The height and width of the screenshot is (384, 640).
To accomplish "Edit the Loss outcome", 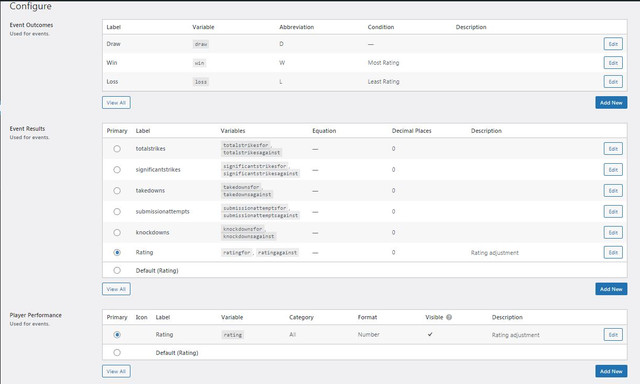I will 613,82.
